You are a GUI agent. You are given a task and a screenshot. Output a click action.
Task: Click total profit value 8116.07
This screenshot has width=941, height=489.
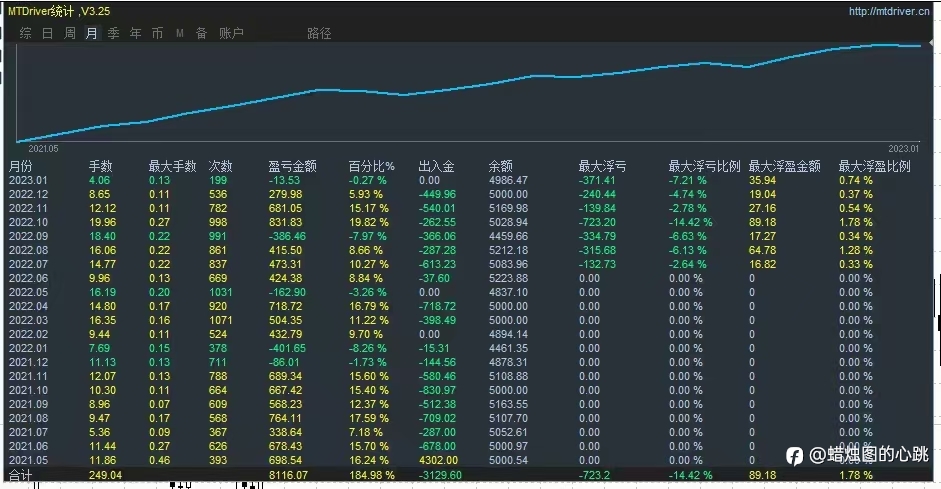288,475
